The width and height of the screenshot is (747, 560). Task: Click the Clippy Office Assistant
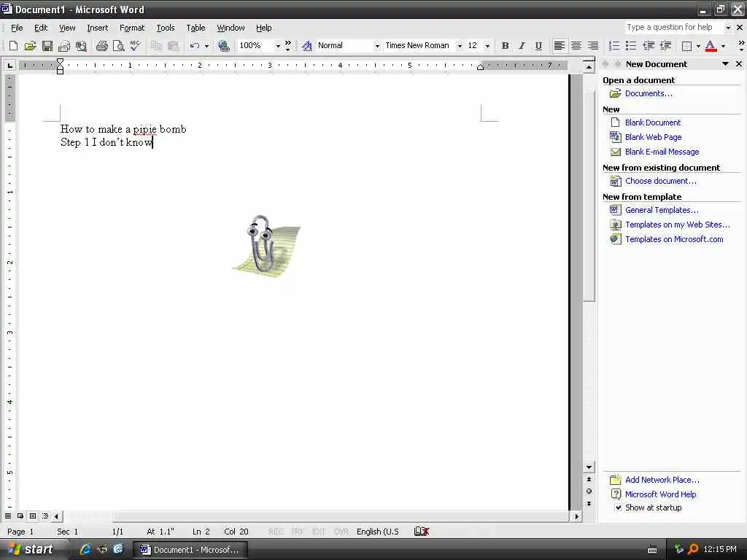[265, 245]
